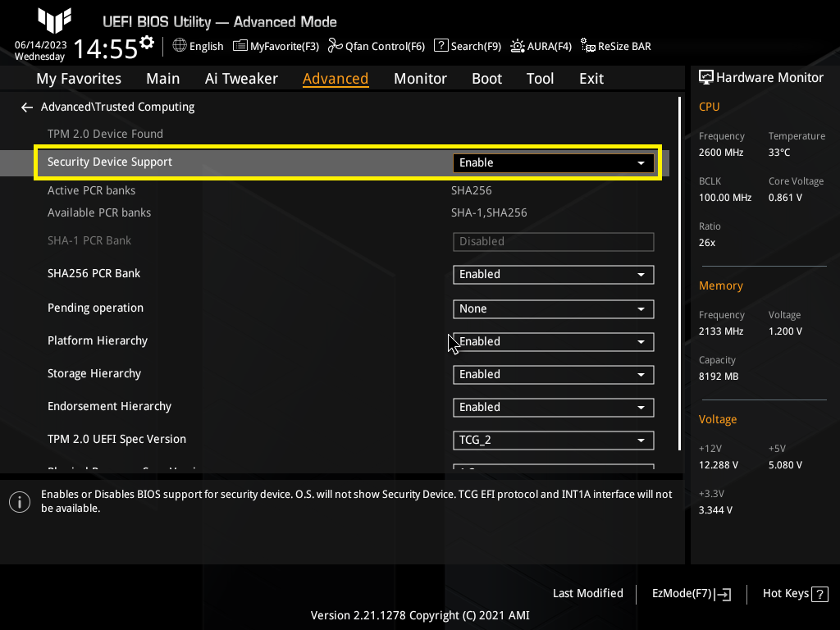Viewport: 840px width, 630px height.
Task: Select the Endorsement Hierarchy label
Action: click(x=109, y=406)
